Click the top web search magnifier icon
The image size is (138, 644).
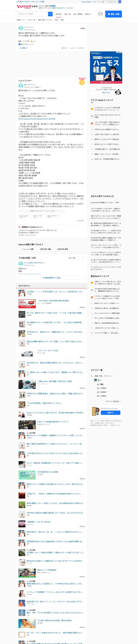120,2
